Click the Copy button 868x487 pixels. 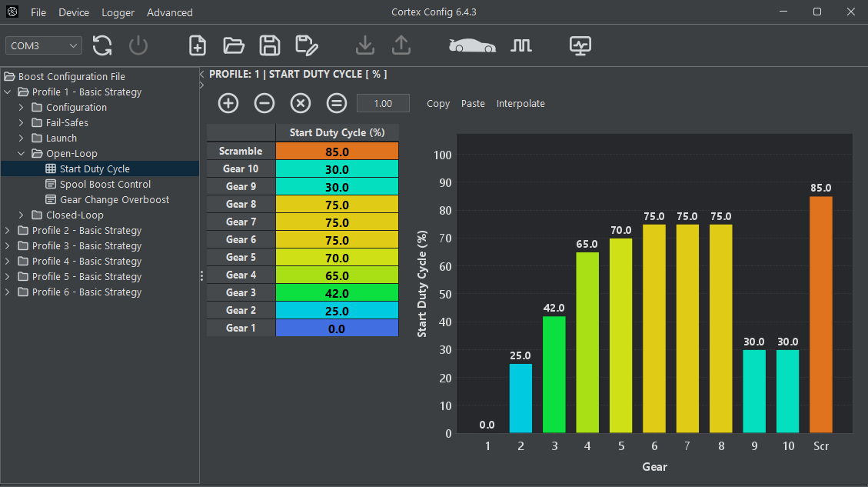tap(438, 104)
